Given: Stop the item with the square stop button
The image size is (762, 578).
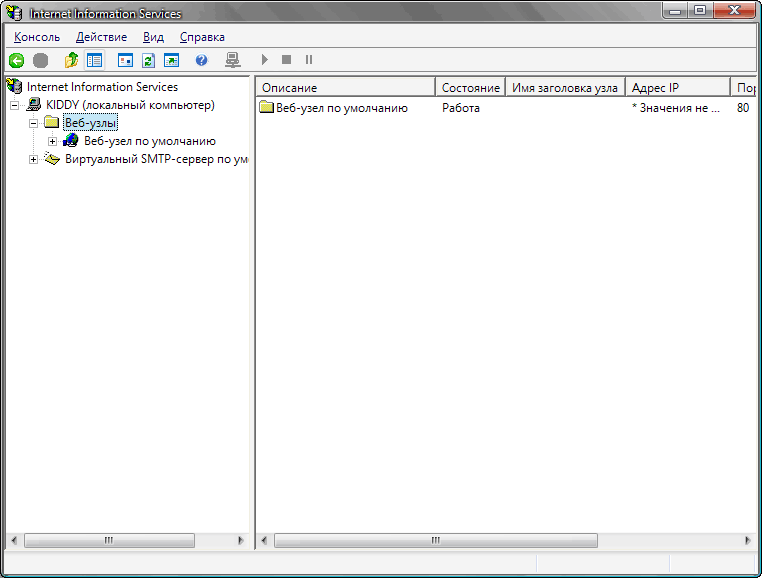Looking at the screenshot, I should coord(286,60).
